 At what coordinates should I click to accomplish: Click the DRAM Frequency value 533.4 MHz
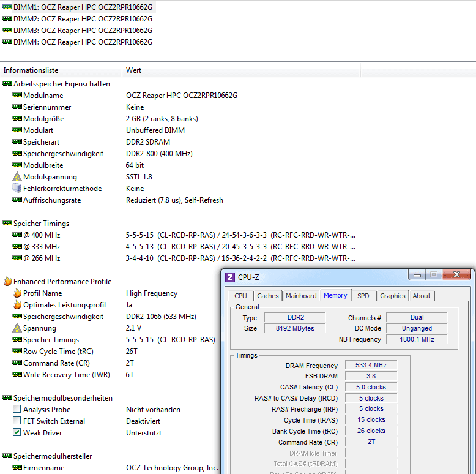pyautogui.click(x=371, y=365)
